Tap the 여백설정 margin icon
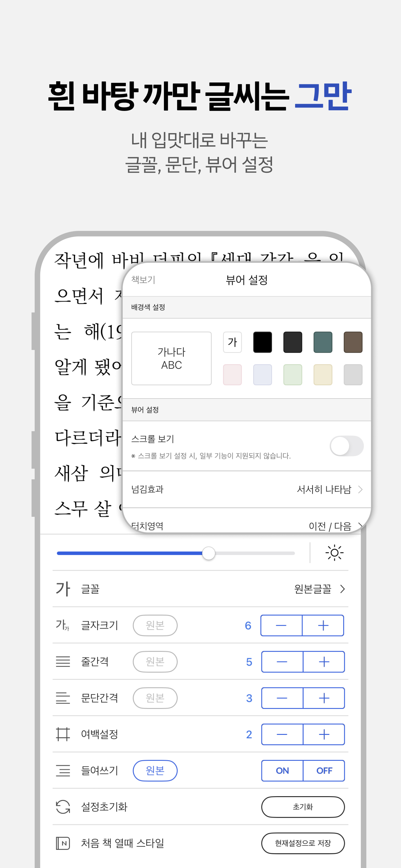401x868 pixels. click(x=63, y=734)
